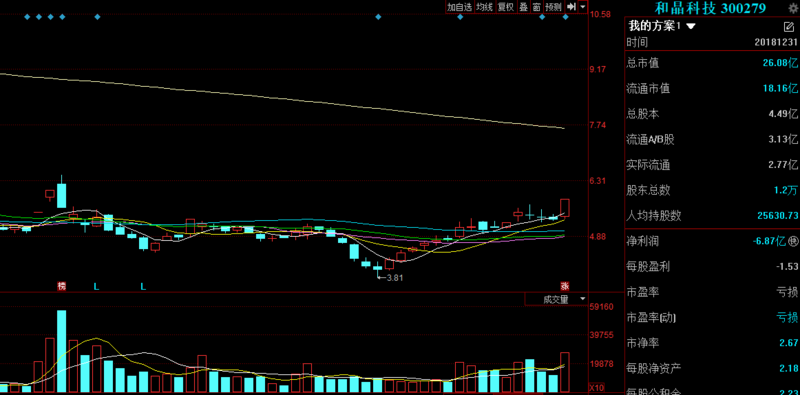Click the 加自选 button
The width and height of the screenshot is (800, 395).
point(459,7)
